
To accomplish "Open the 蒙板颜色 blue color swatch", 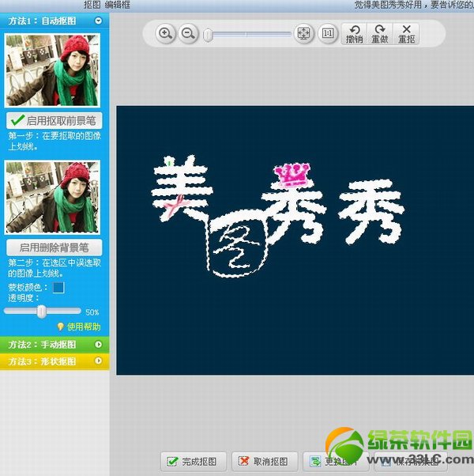I will [x=58, y=287].
